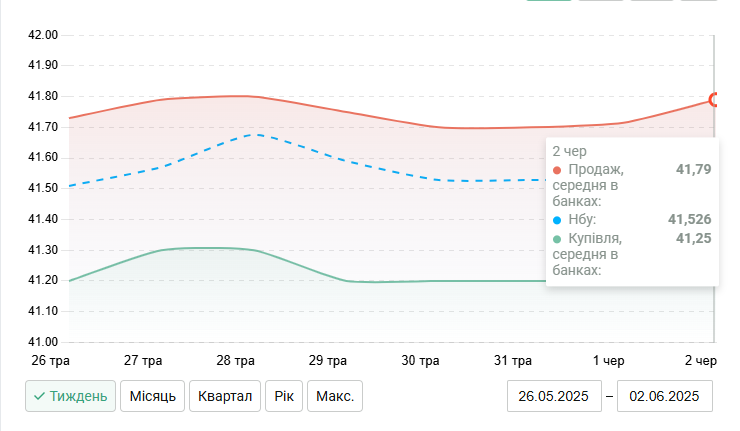Select the Рік period button
The image size is (740, 431).
tap(283, 396)
